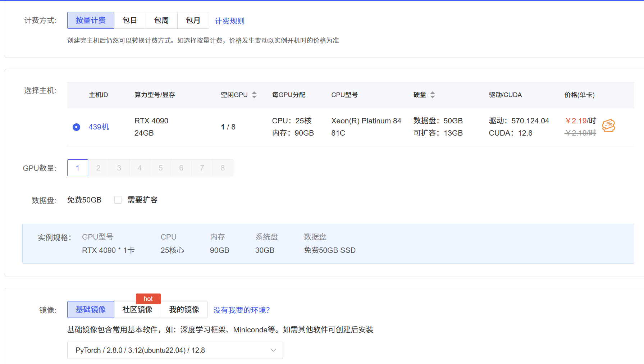The width and height of the screenshot is (644, 364).
Task: Click the 24GB memory cell text
Action: pyautogui.click(x=144, y=133)
